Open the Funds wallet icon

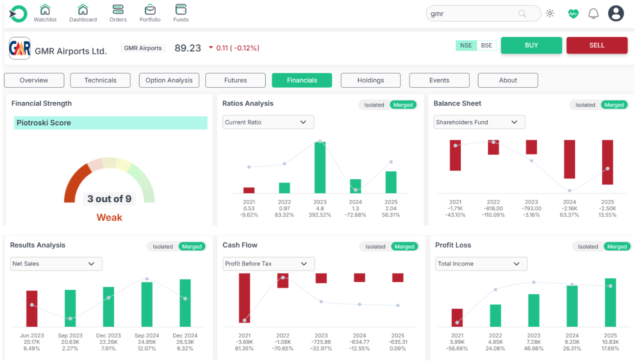181,10
